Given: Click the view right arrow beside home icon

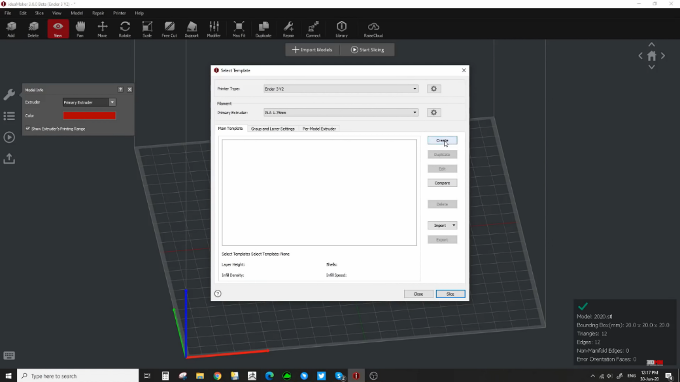Looking at the screenshot, I should click(x=663, y=56).
